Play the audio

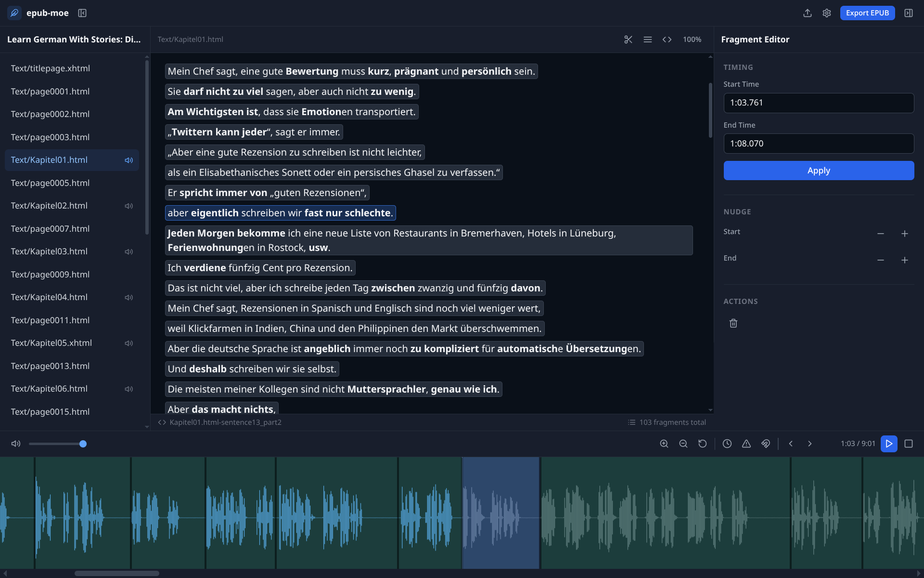pos(889,444)
